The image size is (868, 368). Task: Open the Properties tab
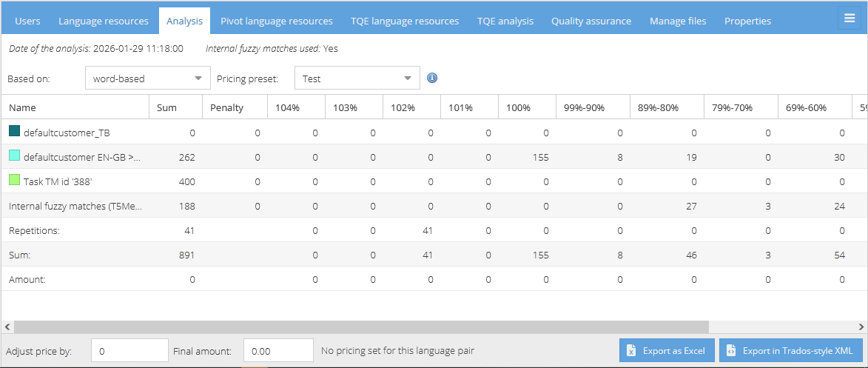coord(747,21)
